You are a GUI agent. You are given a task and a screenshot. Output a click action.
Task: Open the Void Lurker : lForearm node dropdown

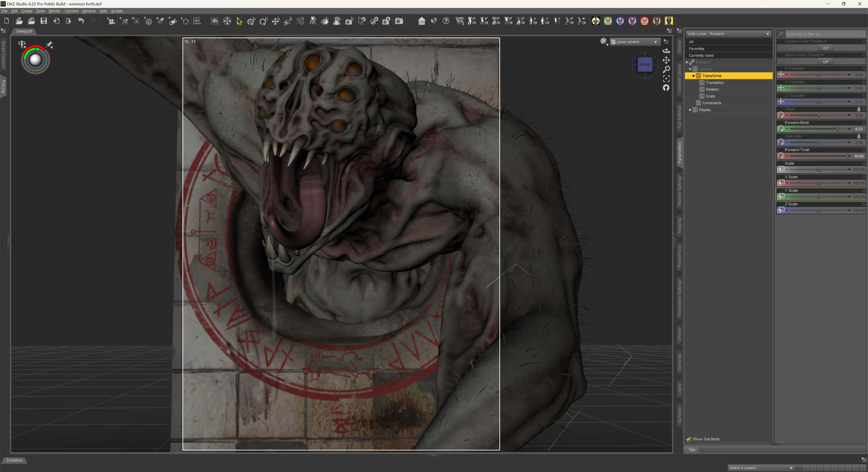(728, 34)
